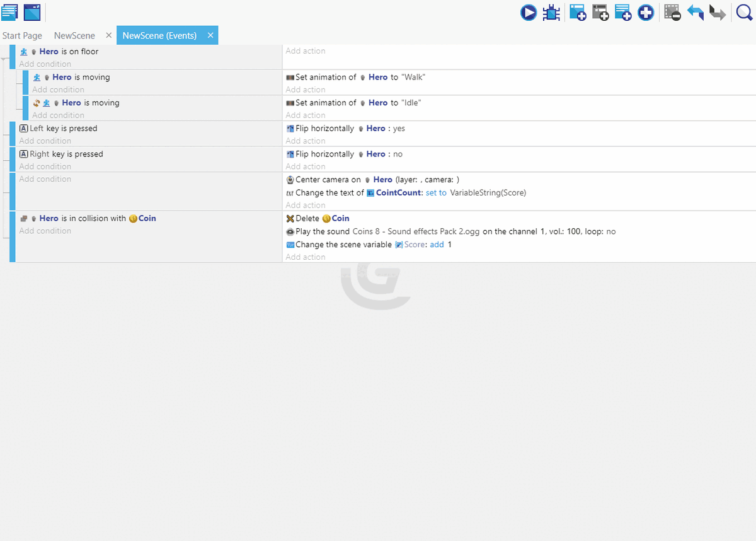Select condition Hero is on floor
Viewport: 756px width, 541px height.
[x=59, y=52]
